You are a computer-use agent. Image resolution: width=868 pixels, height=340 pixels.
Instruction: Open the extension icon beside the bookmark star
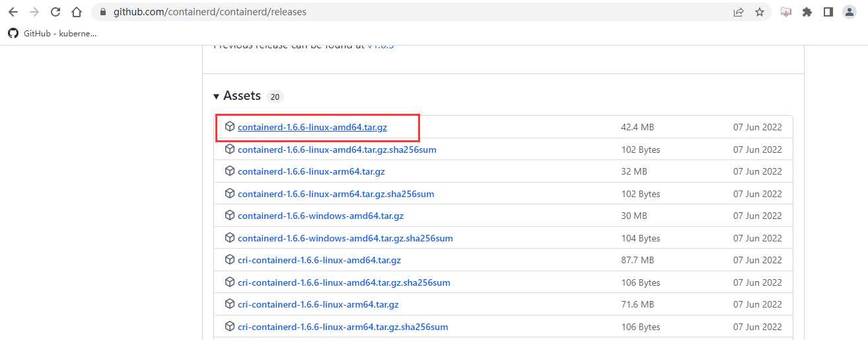[785, 12]
